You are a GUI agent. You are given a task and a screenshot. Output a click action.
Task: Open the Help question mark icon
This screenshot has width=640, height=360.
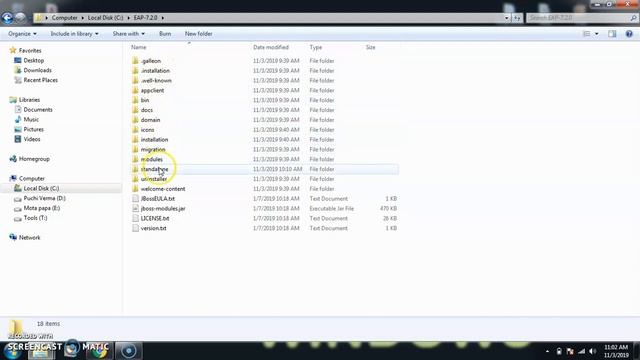click(x=629, y=34)
